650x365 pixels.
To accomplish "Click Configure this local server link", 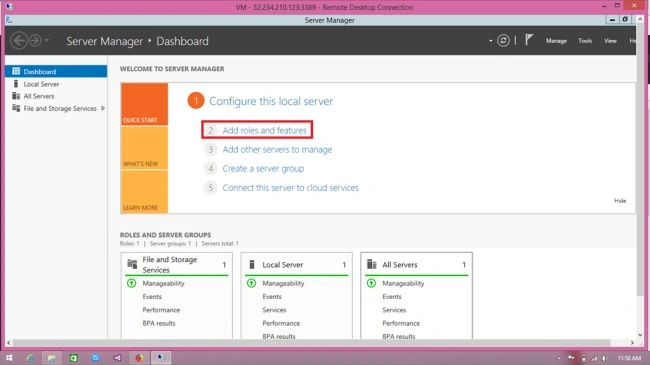I will [x=271, y=101].
